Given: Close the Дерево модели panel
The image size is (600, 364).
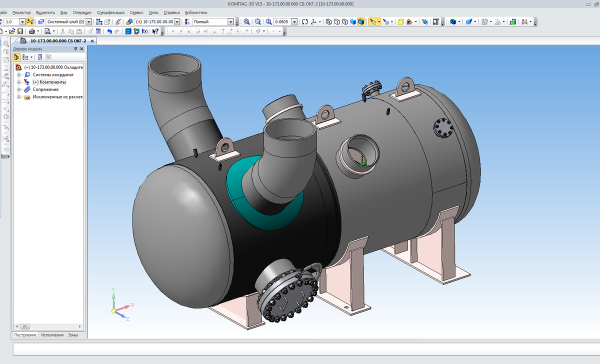Looking at the screenshot, I should click(82, 48).
